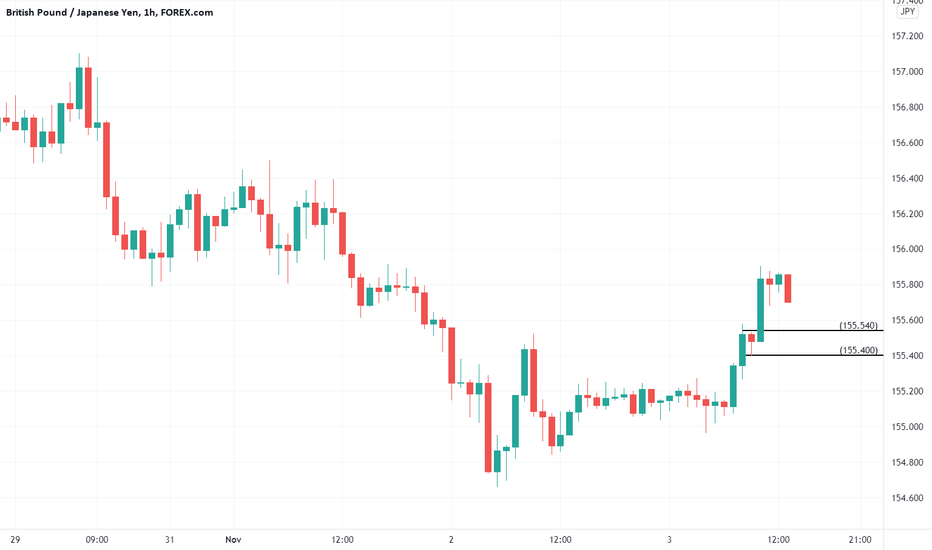This screenshot has width=932, height=550.
Task: Click the Nov date label on time axis
Action: (233, 540)
